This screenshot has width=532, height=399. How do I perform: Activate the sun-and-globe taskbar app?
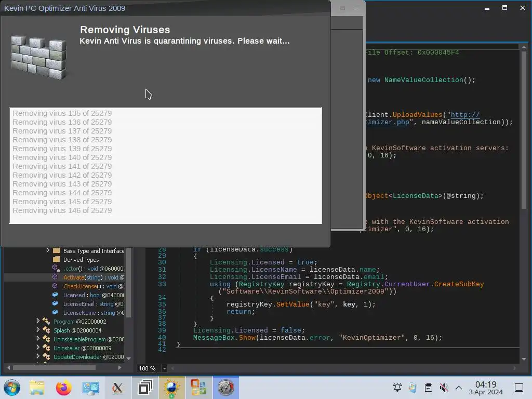coord(171,388)
